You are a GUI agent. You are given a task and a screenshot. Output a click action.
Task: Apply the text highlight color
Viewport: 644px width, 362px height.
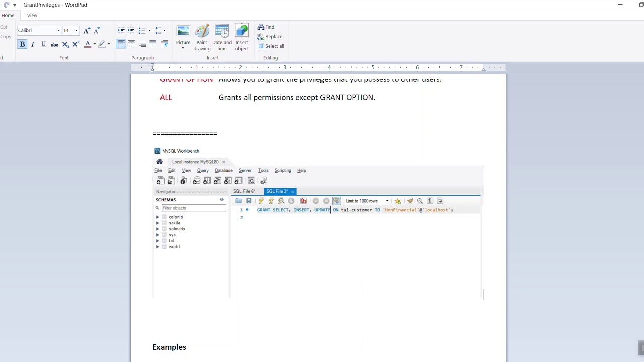click(x=102, y=44)
